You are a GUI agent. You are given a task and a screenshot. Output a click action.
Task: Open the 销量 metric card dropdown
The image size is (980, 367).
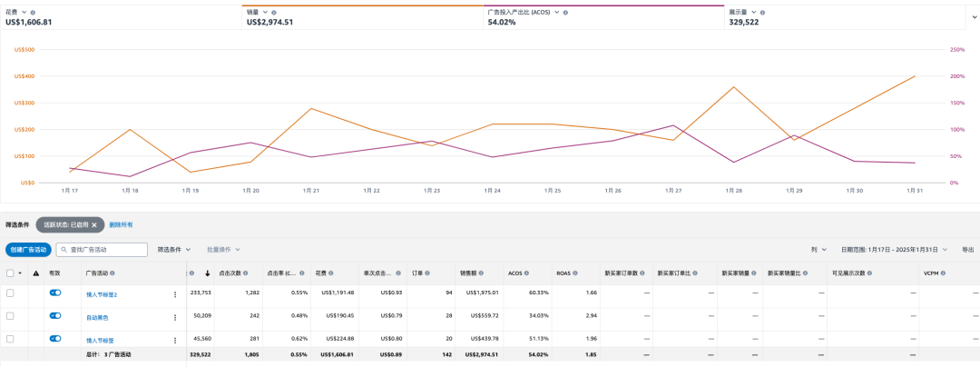[x=266, y=13]
